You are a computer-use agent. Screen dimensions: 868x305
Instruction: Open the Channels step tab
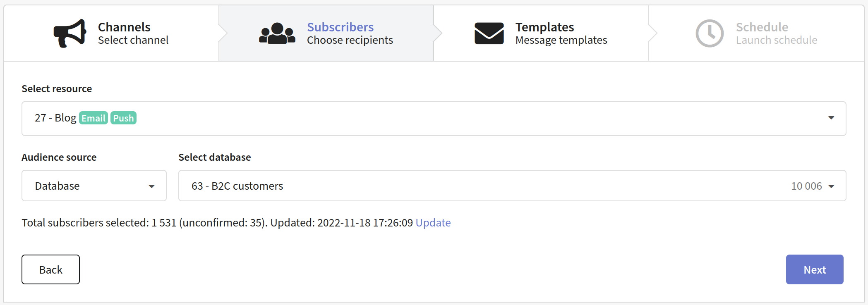click(x=111, y=33)
